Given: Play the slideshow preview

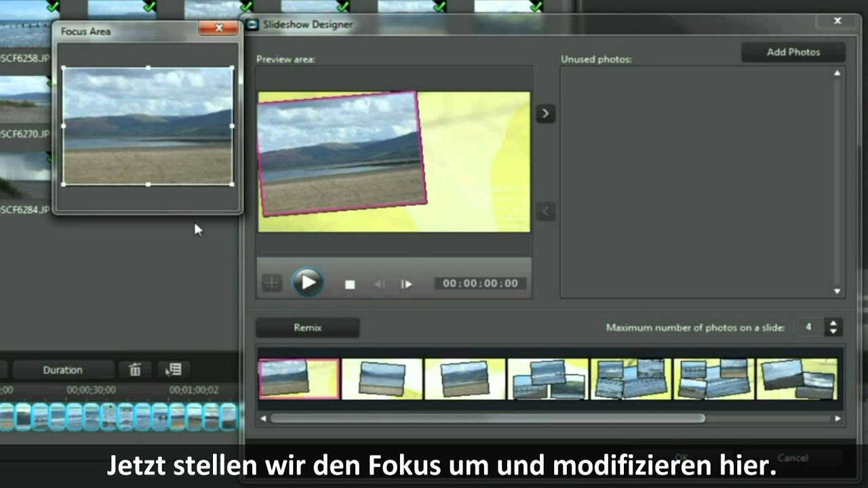Looking at the screenshot, I should tap(308, 282).
